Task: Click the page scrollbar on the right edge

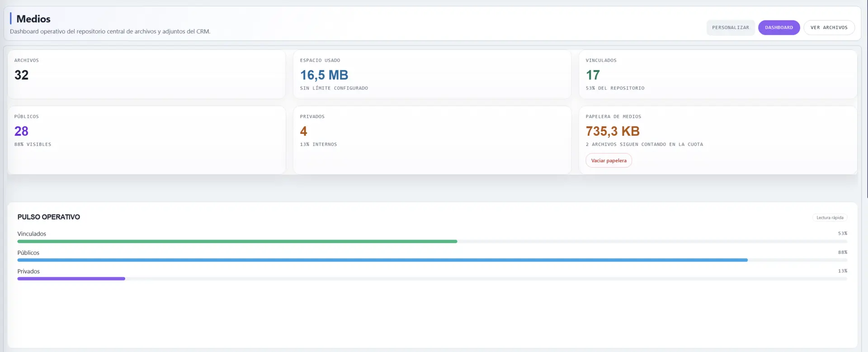Action: (866, 99)
